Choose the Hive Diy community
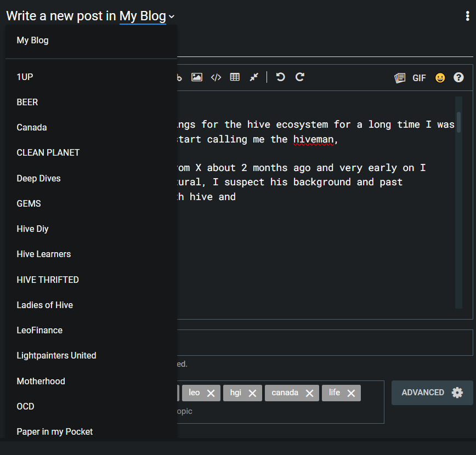 pyautogui.click(x=91, y=229)
